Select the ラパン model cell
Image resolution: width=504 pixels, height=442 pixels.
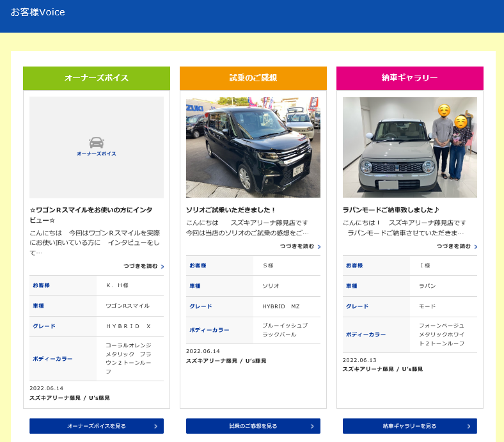point(427,286)
